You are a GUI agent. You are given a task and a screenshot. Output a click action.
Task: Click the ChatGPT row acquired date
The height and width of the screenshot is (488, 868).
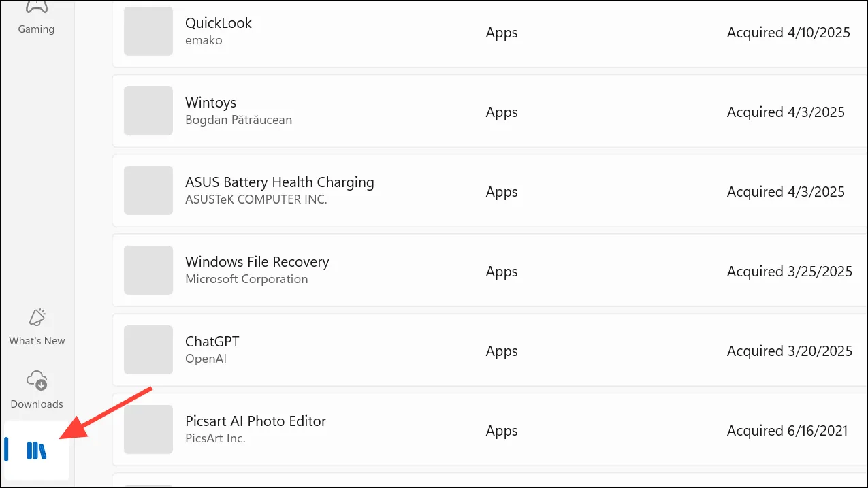[790, 351]
